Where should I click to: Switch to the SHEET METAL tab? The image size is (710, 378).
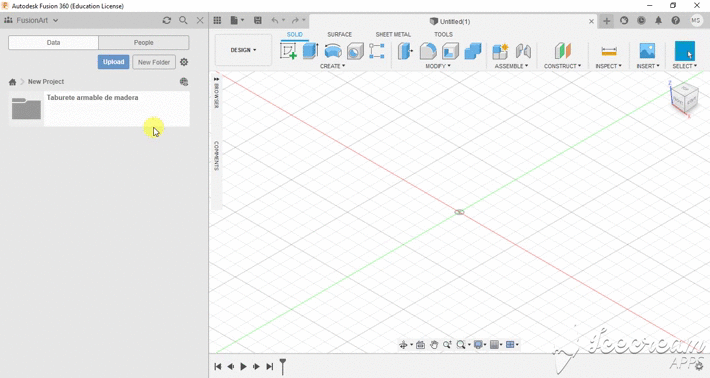point(393,34)
